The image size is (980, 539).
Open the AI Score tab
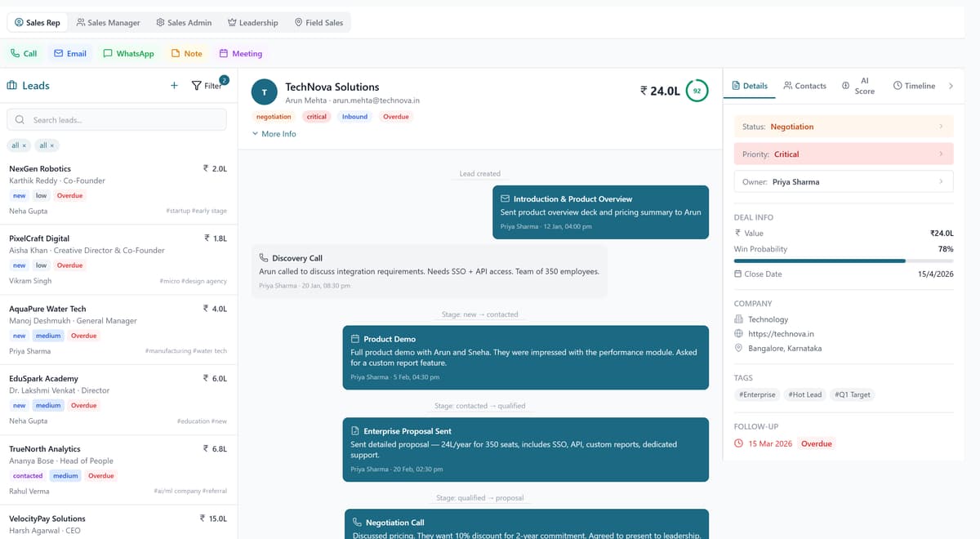click(x=858, y=86)
